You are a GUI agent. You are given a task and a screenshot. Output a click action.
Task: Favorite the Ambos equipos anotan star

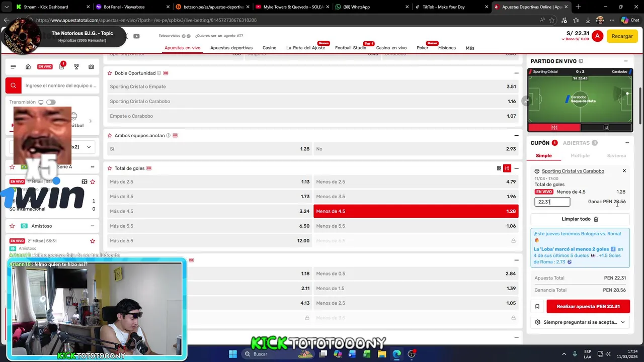click(x=110, y=135)
